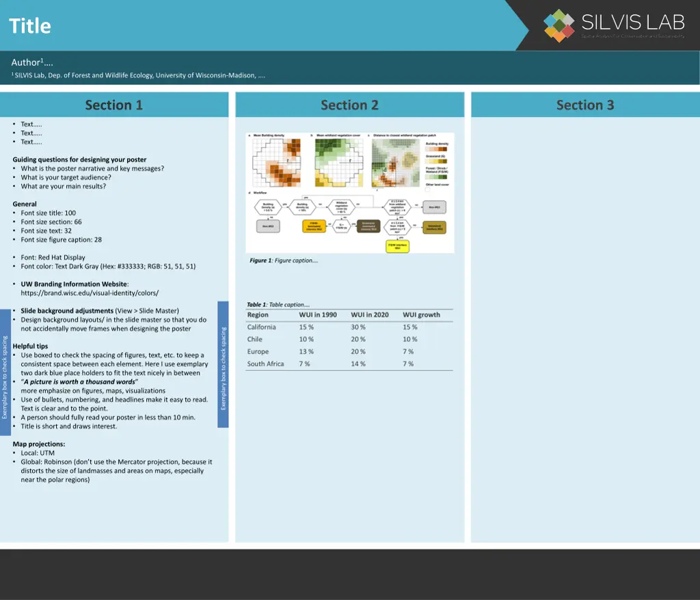This screenshot has height=600, width=700.
Task: Click the UW Branding Information Website text
Action: [x=74, y=284]
